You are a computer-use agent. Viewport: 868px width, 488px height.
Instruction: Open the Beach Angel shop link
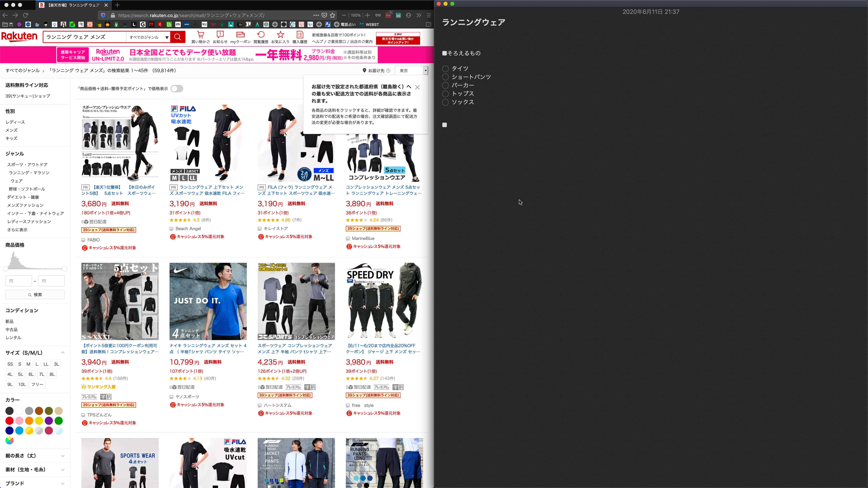pos(188,228)
